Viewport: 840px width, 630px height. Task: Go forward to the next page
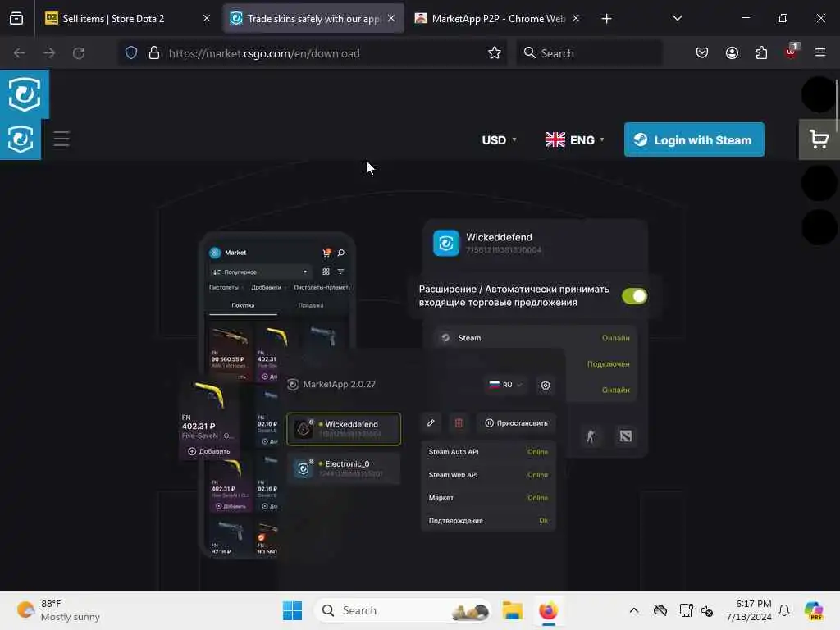(49, 53)
